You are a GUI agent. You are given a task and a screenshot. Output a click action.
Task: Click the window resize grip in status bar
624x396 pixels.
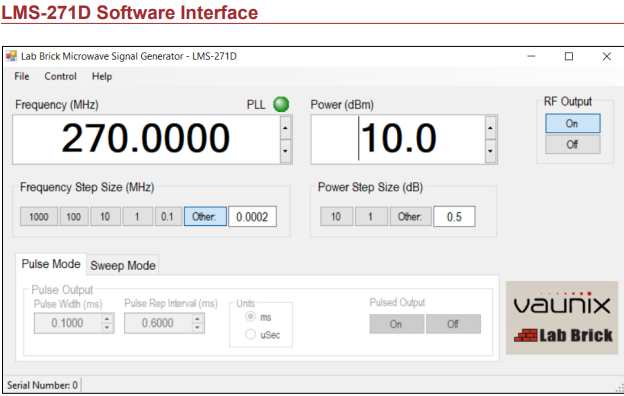tap(620, 388)
